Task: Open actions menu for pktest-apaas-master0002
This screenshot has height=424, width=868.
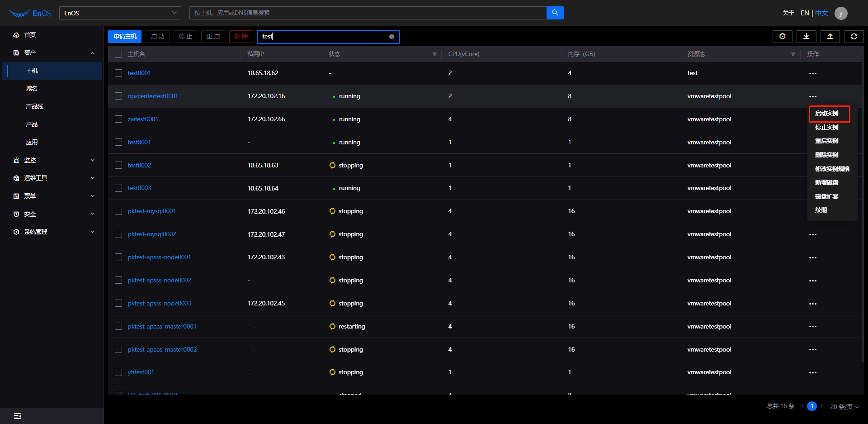Action: 812,349
